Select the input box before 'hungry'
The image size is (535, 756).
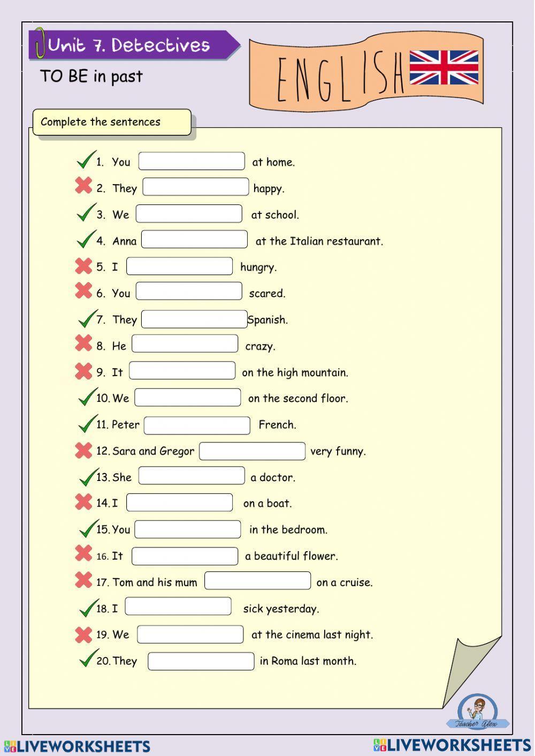click(x=179, y=266)
